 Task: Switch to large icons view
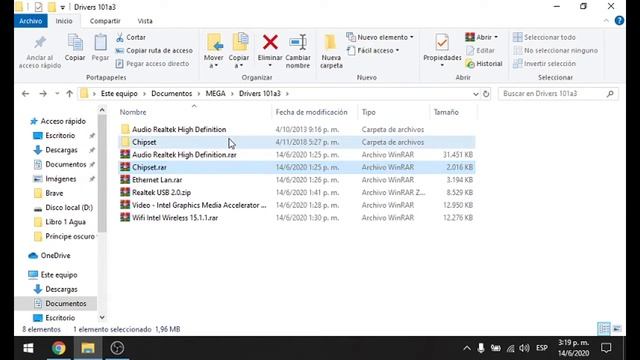pos(617,329)
